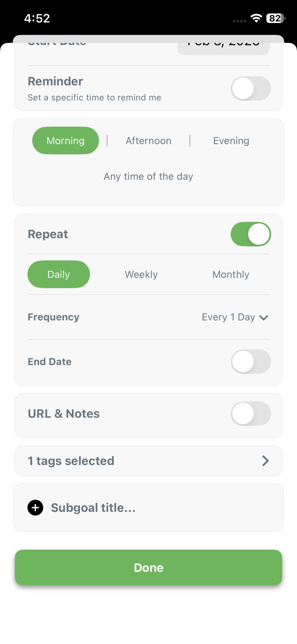The width and height of the screenshot is (297, 644).
Task: Open tags selection via right chevron
Action: point(265,461)
